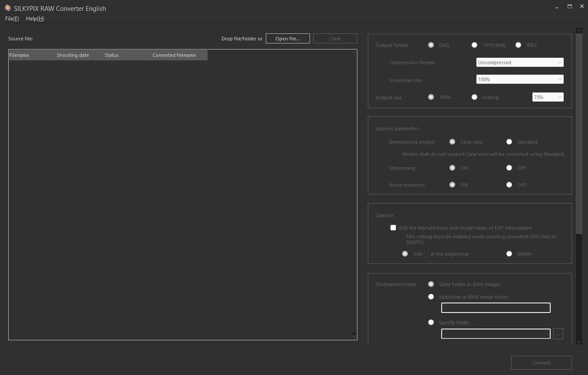Turn Noise reduction ON

452,185
